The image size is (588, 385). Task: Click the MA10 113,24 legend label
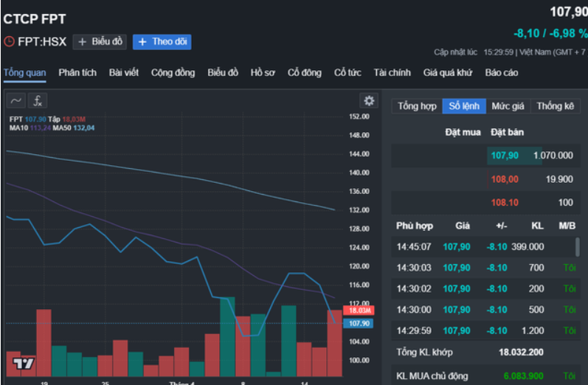(x=30, y=128)
